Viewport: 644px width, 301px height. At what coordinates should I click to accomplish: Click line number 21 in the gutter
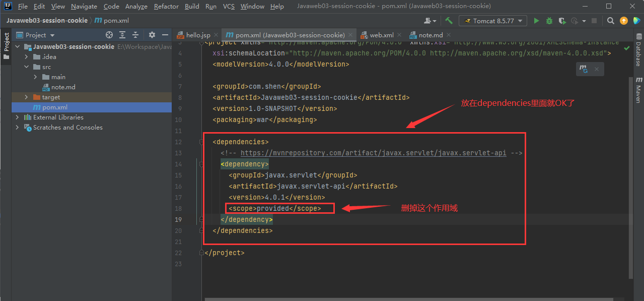pyautogui.click(x=178, y=242)
